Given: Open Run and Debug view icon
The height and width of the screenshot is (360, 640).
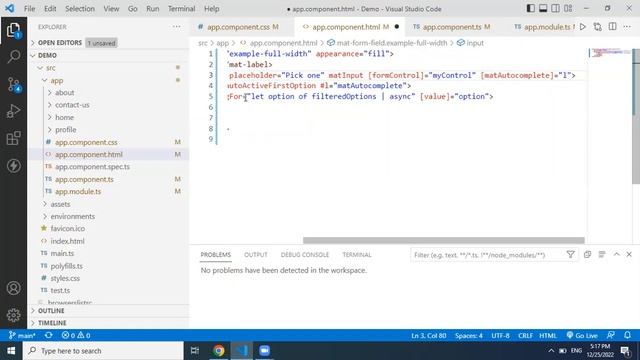Looking at the screenshot, I should tap(13, 111).
